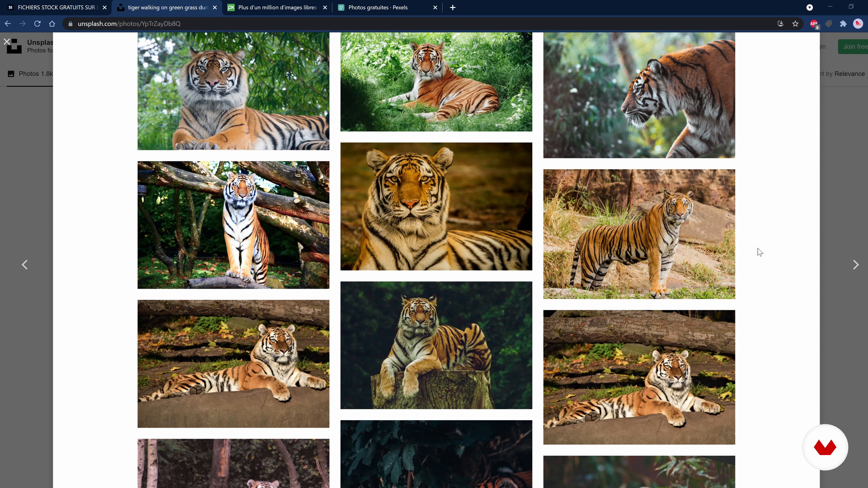Viewport: 868px width, 488px height.
Task: Close the photo modal with X icon
Action: click(7, 42)
